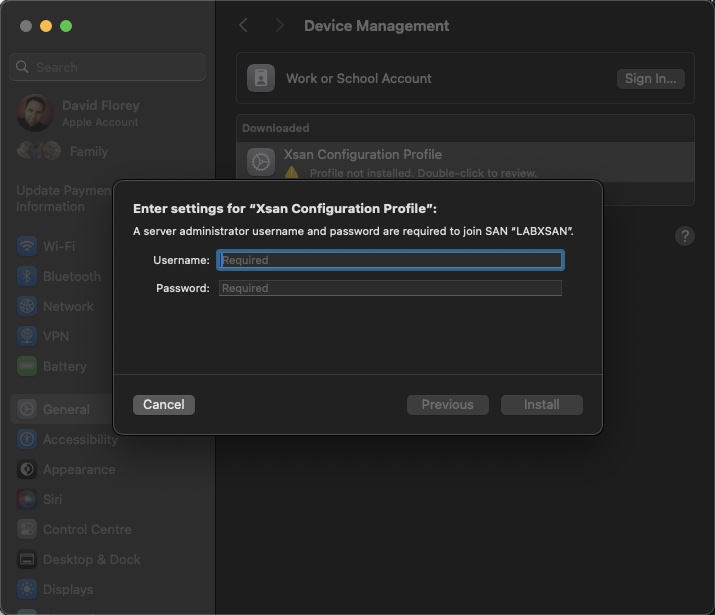
Task: Click the Wi-Fi icon in sidebar
Action: [27, 246]
